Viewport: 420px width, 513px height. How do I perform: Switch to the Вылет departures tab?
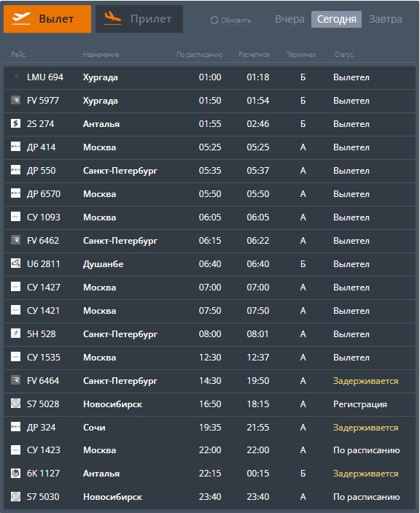coord(47,19)
